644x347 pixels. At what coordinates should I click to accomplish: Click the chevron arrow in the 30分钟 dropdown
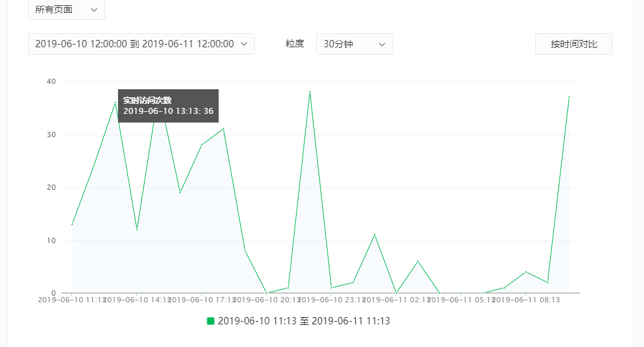pos(382,45)
